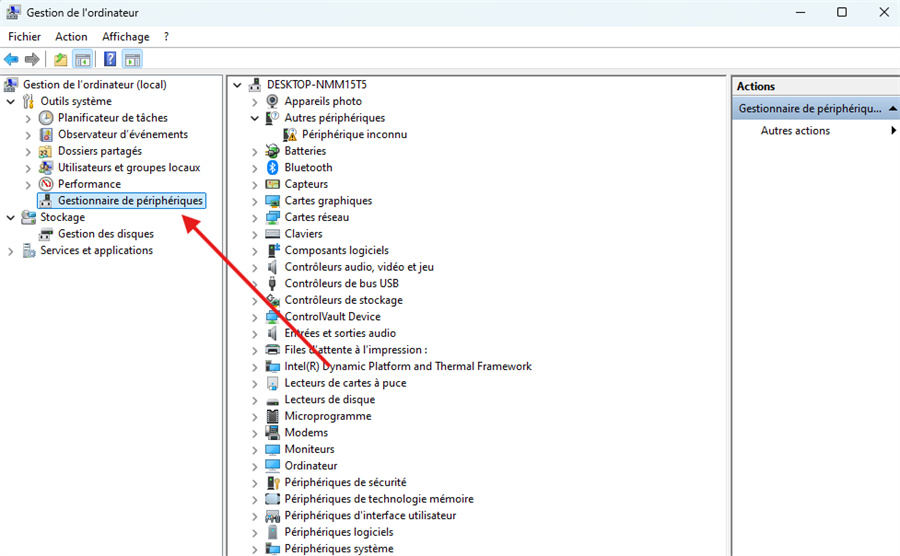Click the Modems icon
The width and height of the screenshot is (900, 556).
273,433
